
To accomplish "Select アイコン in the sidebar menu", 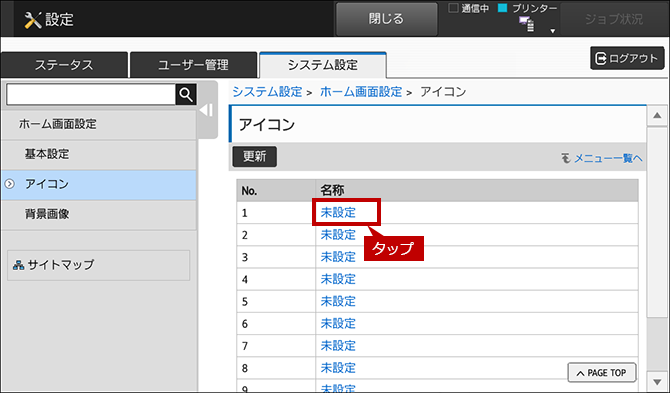I will pyautogui.click(x=99, y=184).
